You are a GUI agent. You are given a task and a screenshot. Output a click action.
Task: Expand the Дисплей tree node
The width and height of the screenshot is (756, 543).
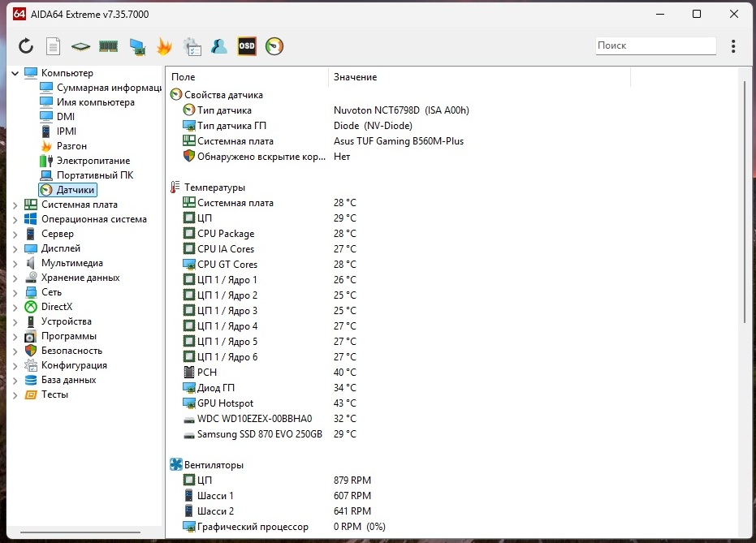15,248
